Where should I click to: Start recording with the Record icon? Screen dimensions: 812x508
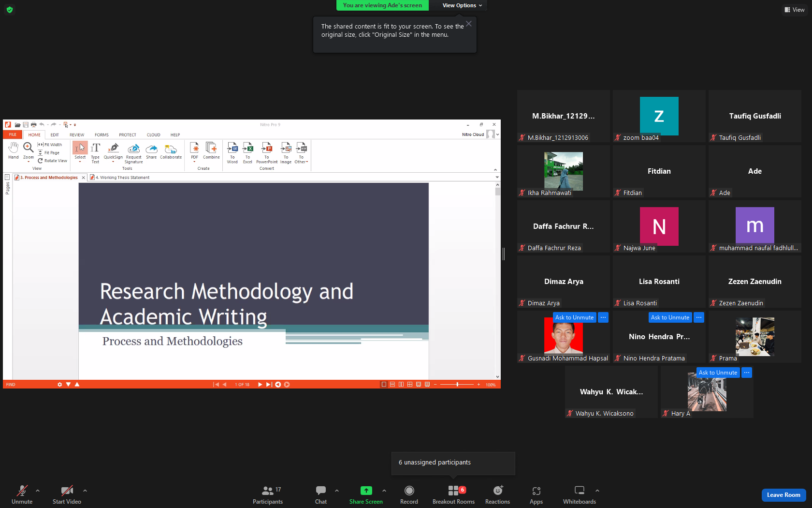(x=409, y=495)
